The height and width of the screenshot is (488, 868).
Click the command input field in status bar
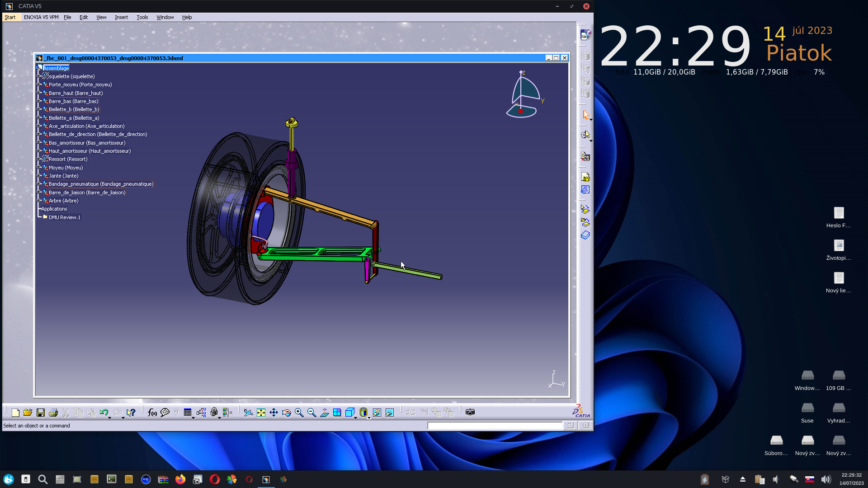pyautogui.click(x=495, y=426)
